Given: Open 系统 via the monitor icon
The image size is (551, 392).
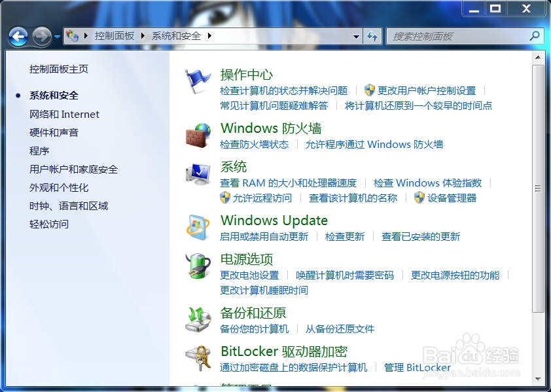Looking at the screenshot, I should click(x=196, y=174).
